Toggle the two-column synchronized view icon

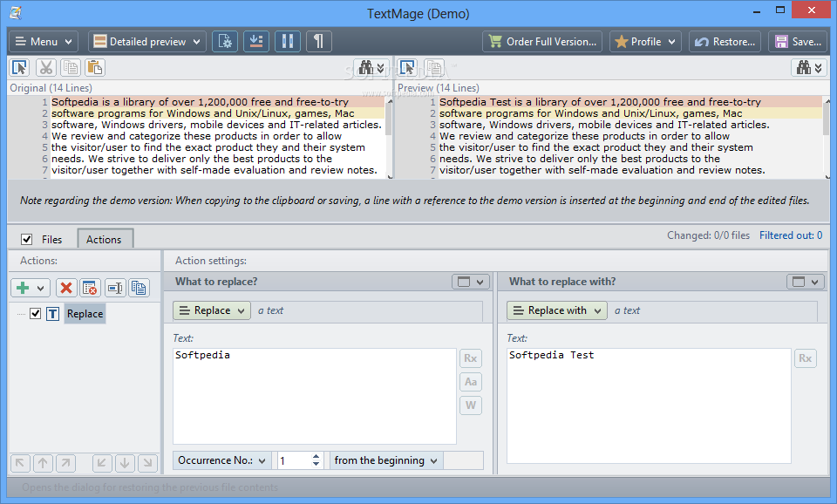click(288, 42)
